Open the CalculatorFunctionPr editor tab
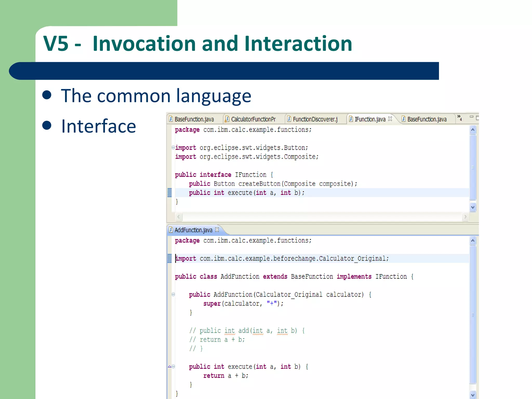 pyautogui.click(x=253, y=119)
